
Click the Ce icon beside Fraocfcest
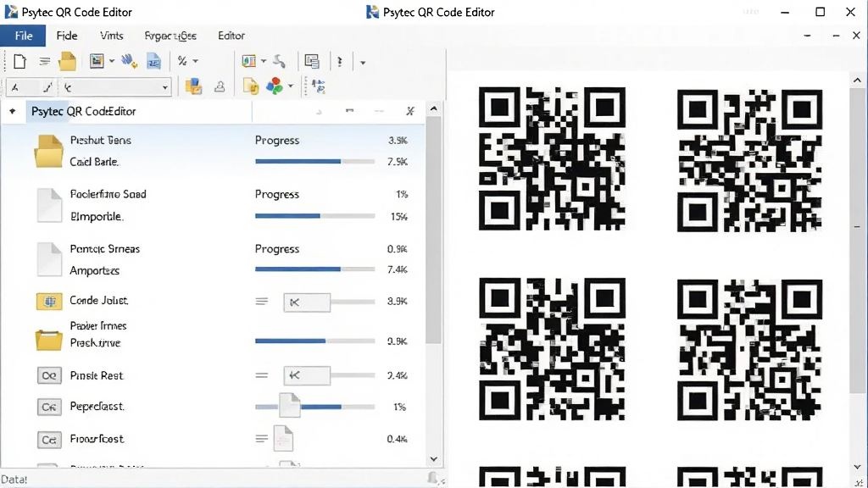pyautogui.click(x=48, y=440)
